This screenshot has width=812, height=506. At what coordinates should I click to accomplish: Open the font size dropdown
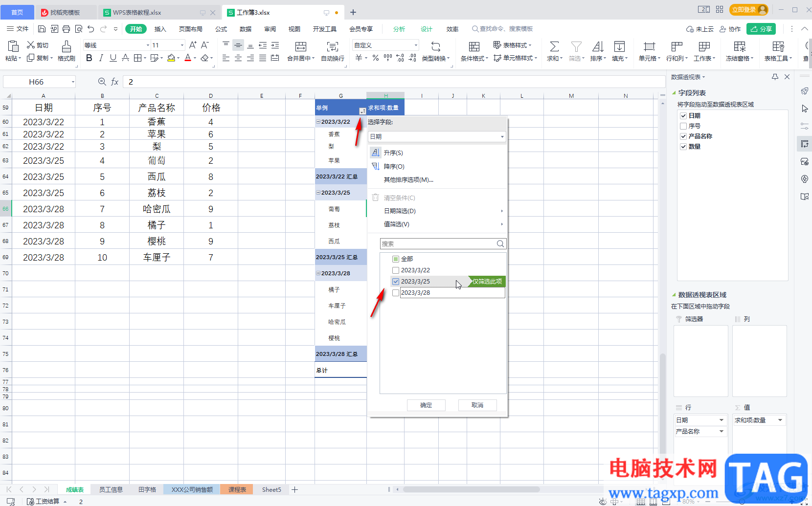tap(182, 45)
